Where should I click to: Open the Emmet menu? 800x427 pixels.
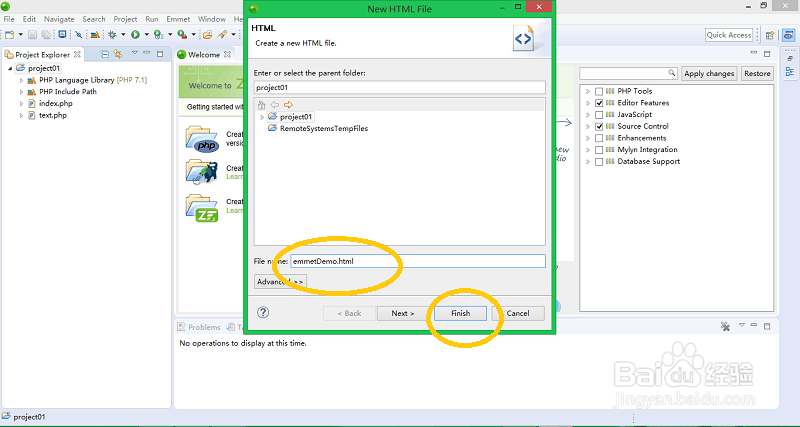click(x=178, y=19)
